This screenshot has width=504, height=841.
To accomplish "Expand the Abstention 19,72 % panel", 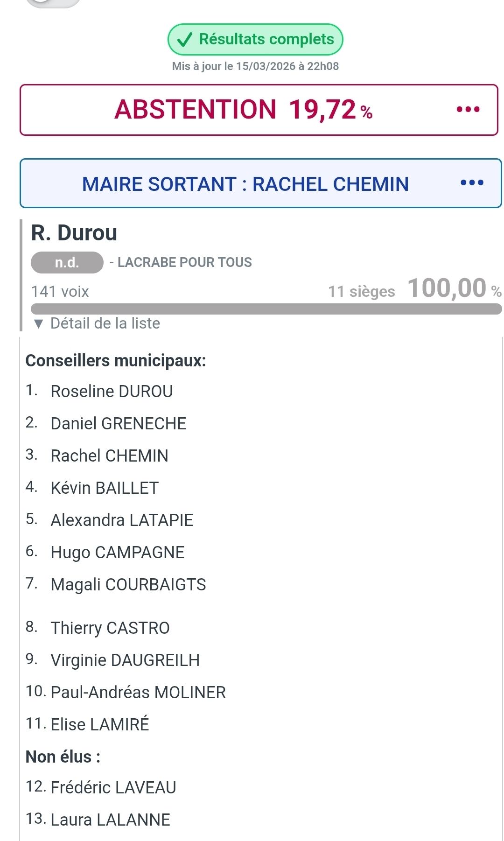I will [243, 110].
